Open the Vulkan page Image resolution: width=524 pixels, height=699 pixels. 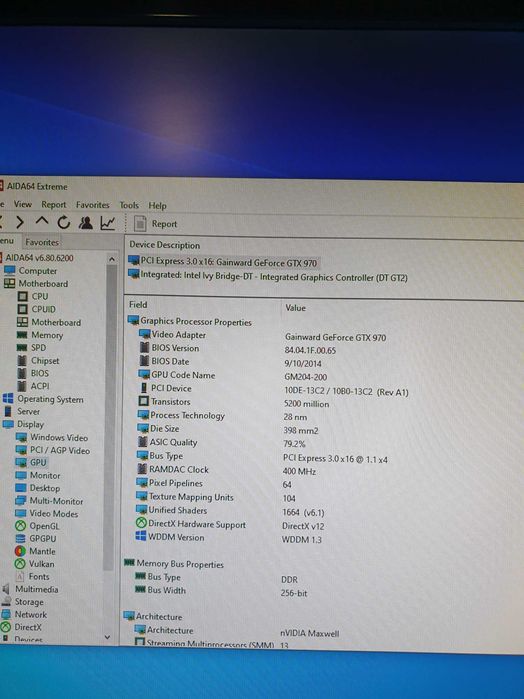tap(35, 564)
